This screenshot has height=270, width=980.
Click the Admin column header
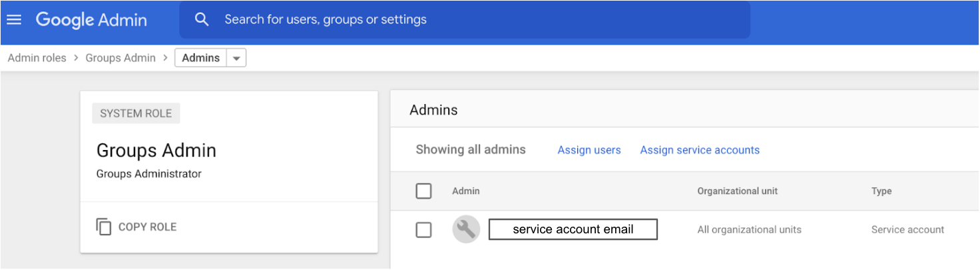pyautogui.click(x=466, y=191)
